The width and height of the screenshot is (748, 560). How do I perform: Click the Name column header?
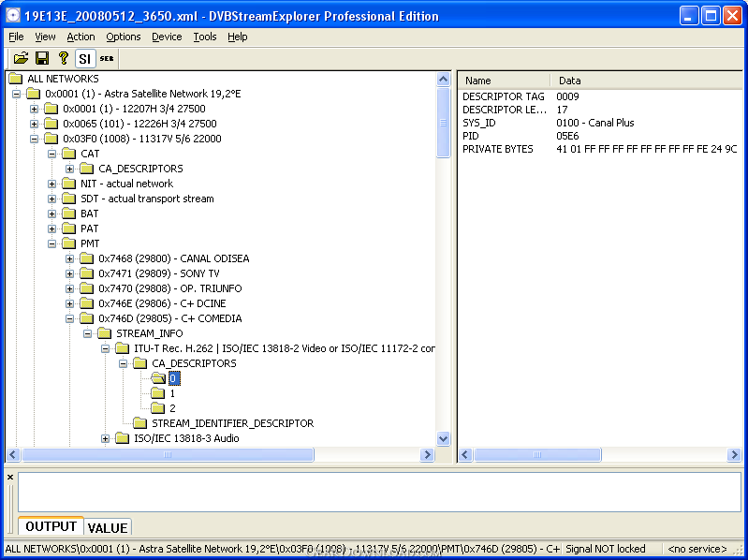point(504,81)
